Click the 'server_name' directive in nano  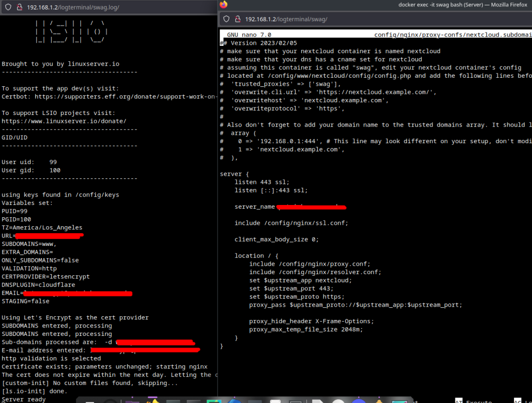[254, 207]
